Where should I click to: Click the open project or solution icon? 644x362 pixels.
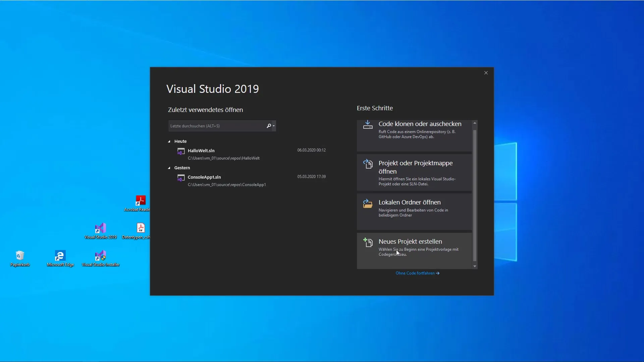(368, 164)
